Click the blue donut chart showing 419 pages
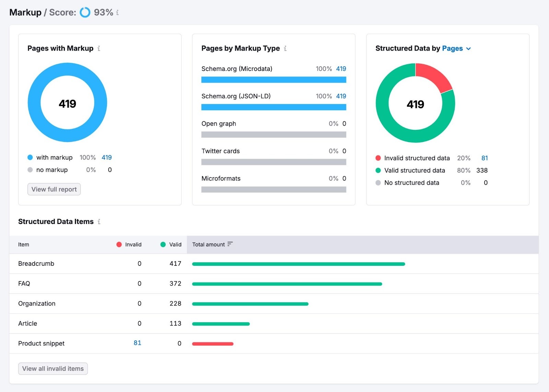The height and width of the screenshot is (392, 549). click(67, 69)
